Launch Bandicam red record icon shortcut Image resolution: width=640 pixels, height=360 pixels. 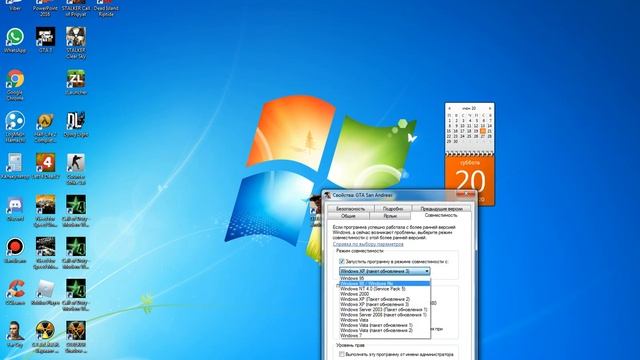point(15,250)
